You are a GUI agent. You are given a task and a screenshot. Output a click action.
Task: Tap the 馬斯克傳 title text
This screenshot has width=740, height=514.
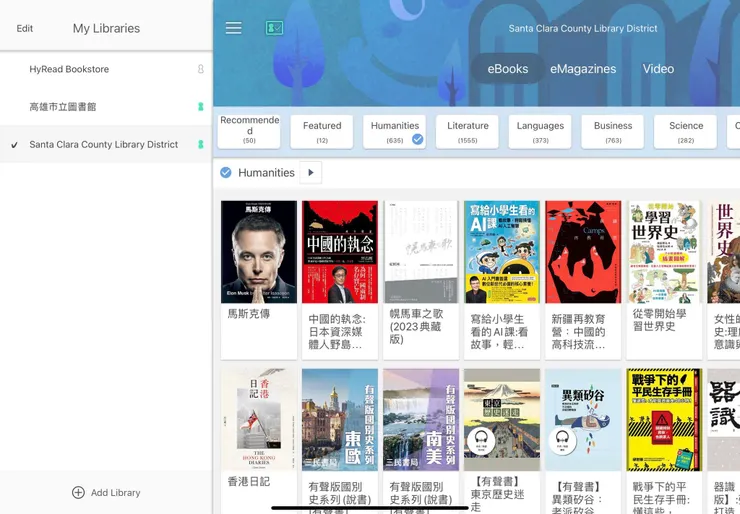tap(249, 314)
